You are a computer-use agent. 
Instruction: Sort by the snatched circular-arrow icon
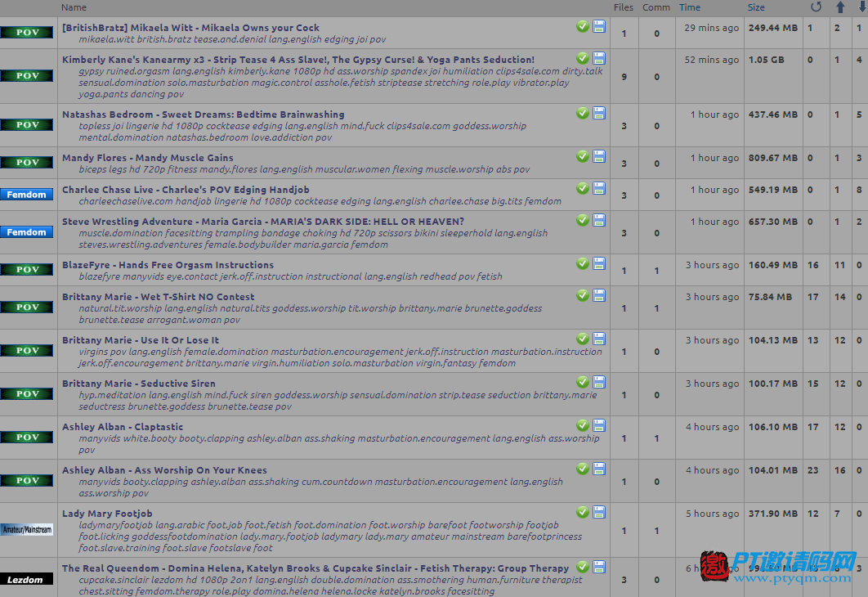pyautogui.click(x=816, y=7)
